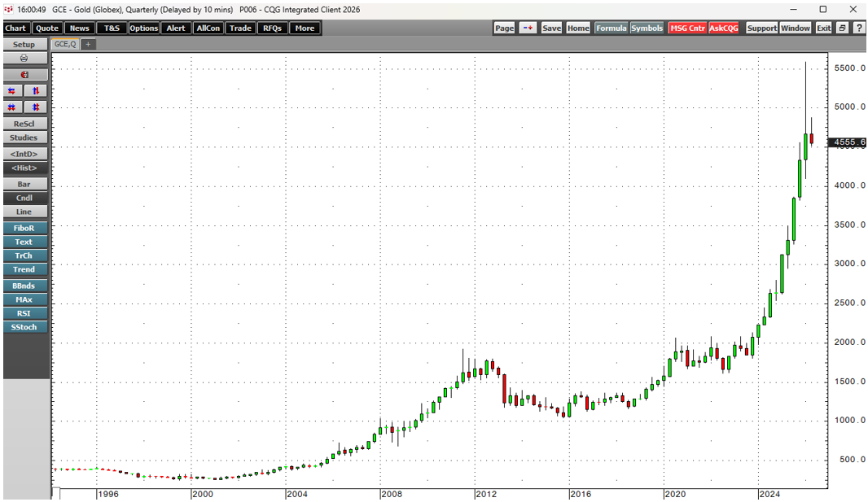Toggle the Line chart display
Image resolution: width=868 pixels, height=502 pixels.
tap(24, 212)
